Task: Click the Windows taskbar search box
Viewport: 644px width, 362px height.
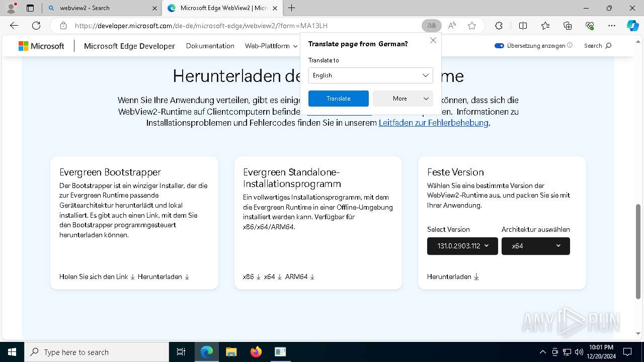Action: (97, 352)
